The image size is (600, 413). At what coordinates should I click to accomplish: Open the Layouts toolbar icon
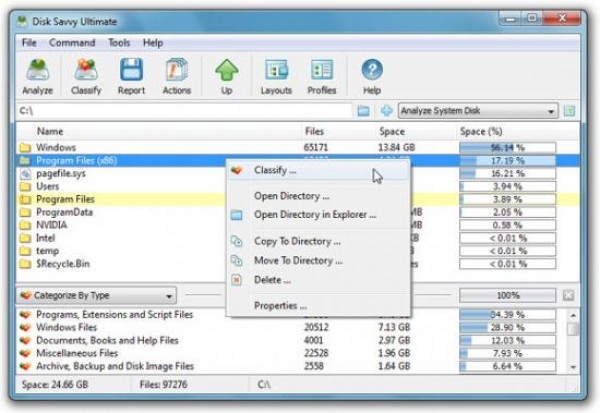point(276,77)
